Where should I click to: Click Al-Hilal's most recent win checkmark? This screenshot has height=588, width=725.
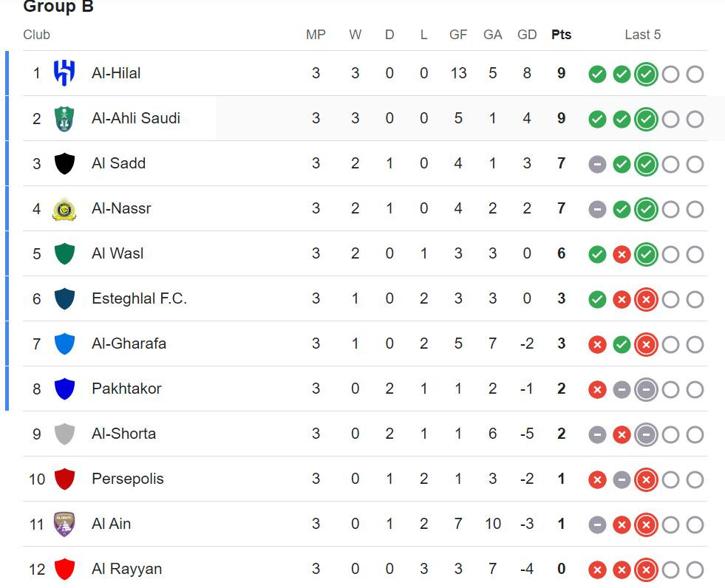(646, 74)
